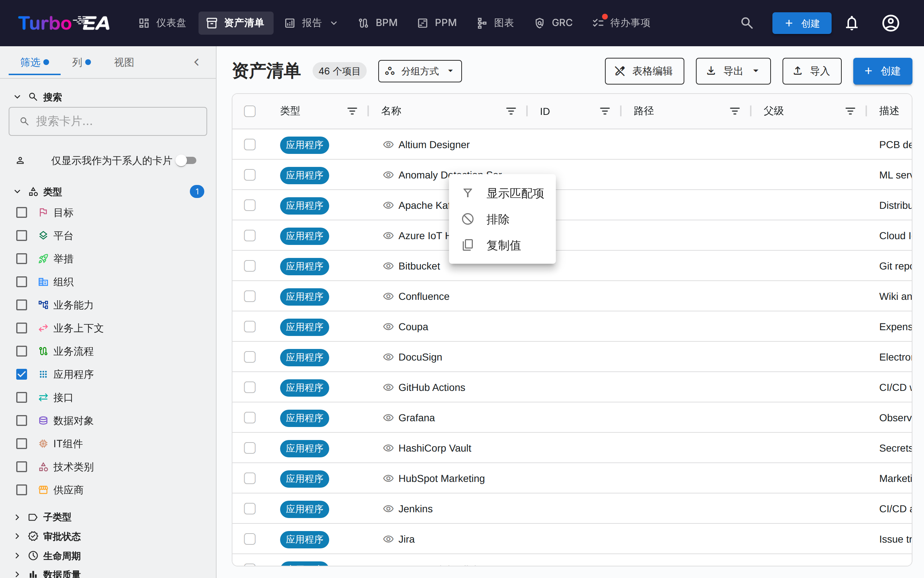Toggle 仅显示我作为干系人的卡片 switch
The height and width of the screenshot is (578, 924).
pos(186,160)
